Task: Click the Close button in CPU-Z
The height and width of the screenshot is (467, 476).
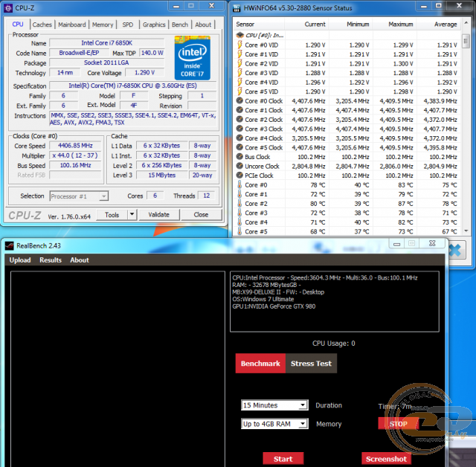Action: pyautogui.click(x=202, y=215)
